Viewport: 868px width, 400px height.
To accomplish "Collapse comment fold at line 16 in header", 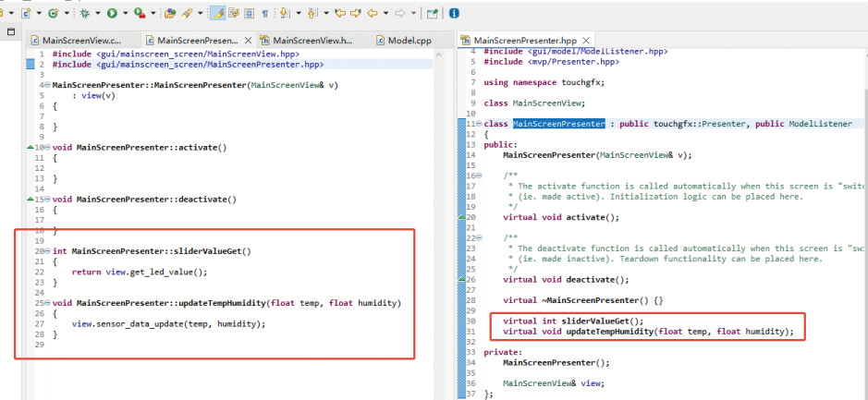I will point(479,176).
